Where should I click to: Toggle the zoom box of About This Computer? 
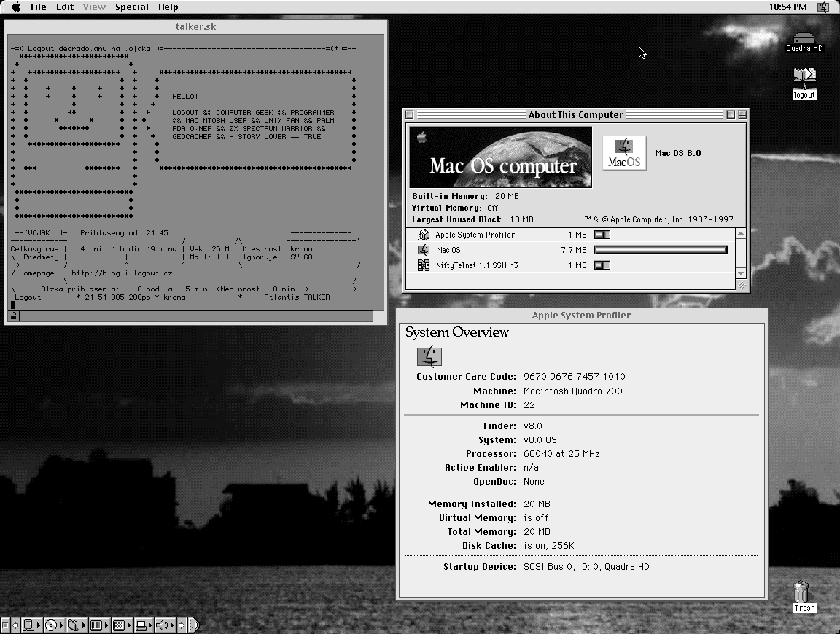tap(731, 114)
